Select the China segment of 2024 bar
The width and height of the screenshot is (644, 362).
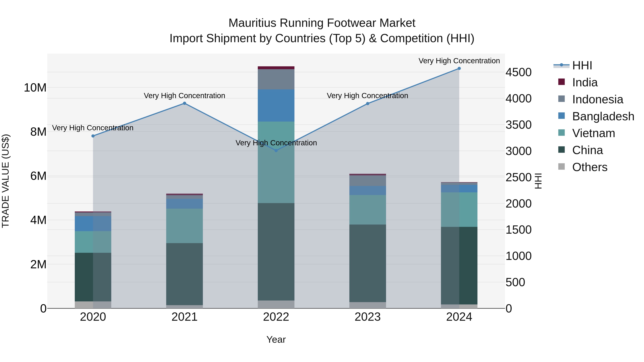tap(459, 266)
